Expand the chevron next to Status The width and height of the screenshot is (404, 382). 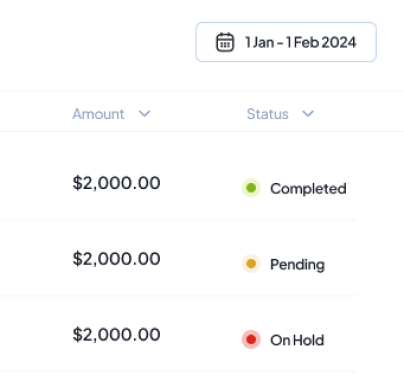[308, 114]
